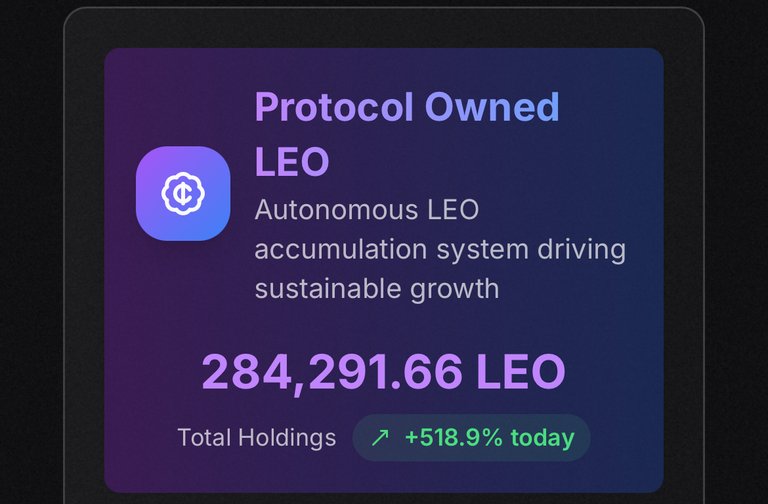768x504 pixels.
Task: Select the LEO heading on the second line
Action: (x=292, y=162)
